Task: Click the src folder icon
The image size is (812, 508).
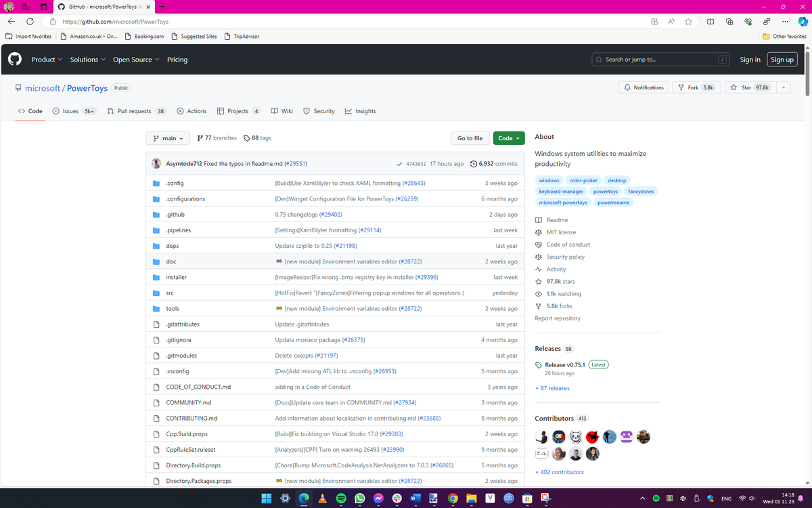Action: coord(156,293)
